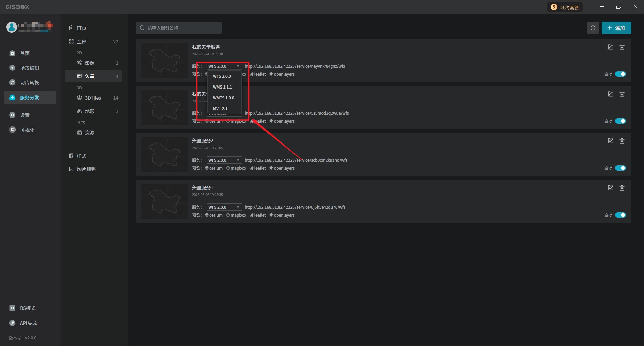Click edit icon for 矢量服务1

point(610,188)
